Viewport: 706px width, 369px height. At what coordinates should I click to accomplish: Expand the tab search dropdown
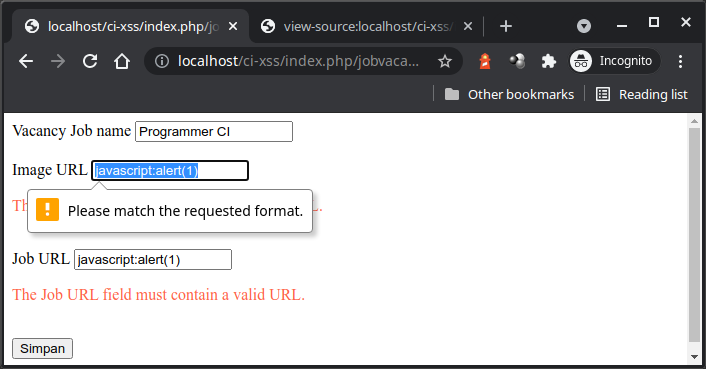tap(584, 26)
